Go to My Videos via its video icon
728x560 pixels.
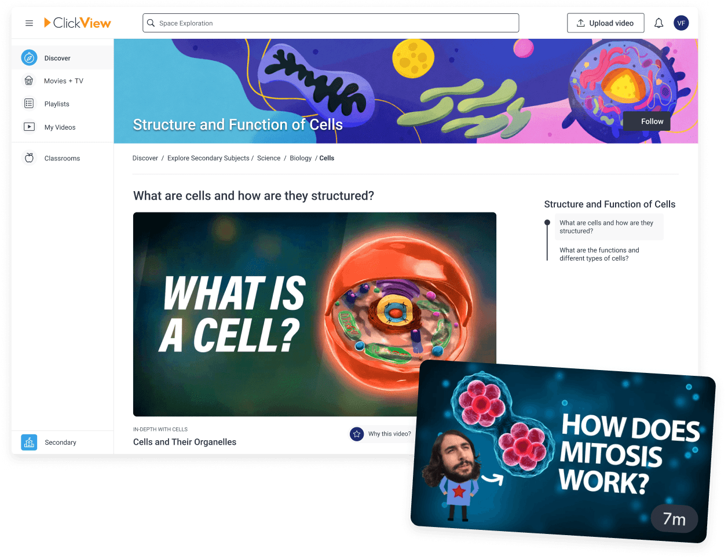pyautogui.click(x=29, y=127)
